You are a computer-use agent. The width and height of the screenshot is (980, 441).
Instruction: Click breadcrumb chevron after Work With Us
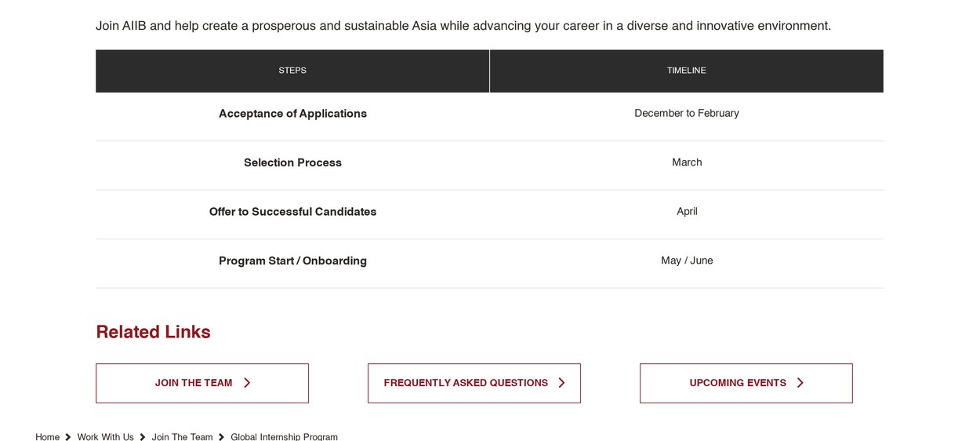pyautogui.click(x=143, y=437)
